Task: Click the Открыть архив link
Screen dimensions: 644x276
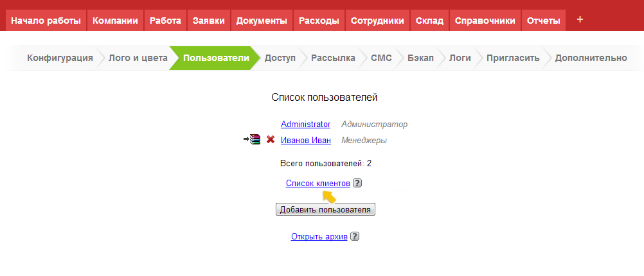Action: [x=319, y=237]
